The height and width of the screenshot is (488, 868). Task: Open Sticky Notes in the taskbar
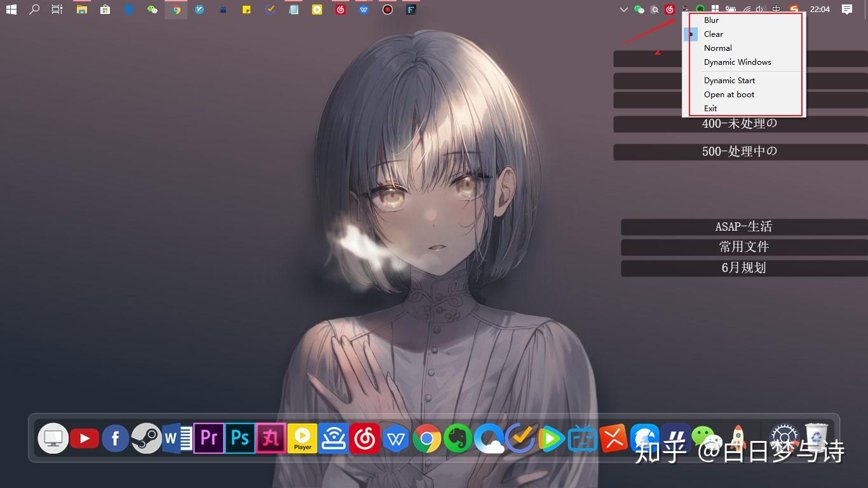(x=247, y=10)
